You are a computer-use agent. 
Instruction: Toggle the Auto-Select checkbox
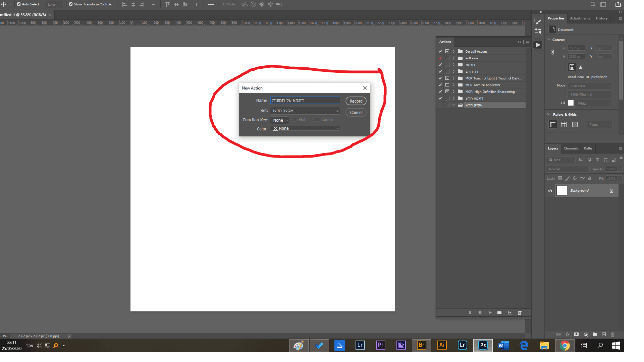(x=19, y=4)
